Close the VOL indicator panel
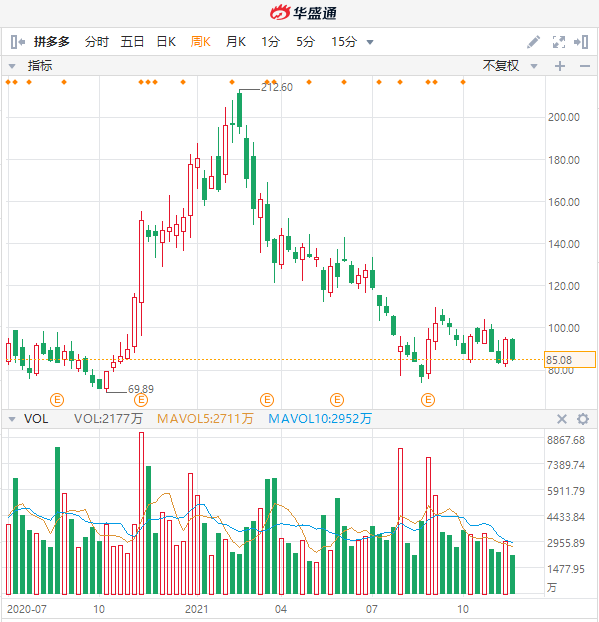This screenshot has height=622, width=599. 562,419
